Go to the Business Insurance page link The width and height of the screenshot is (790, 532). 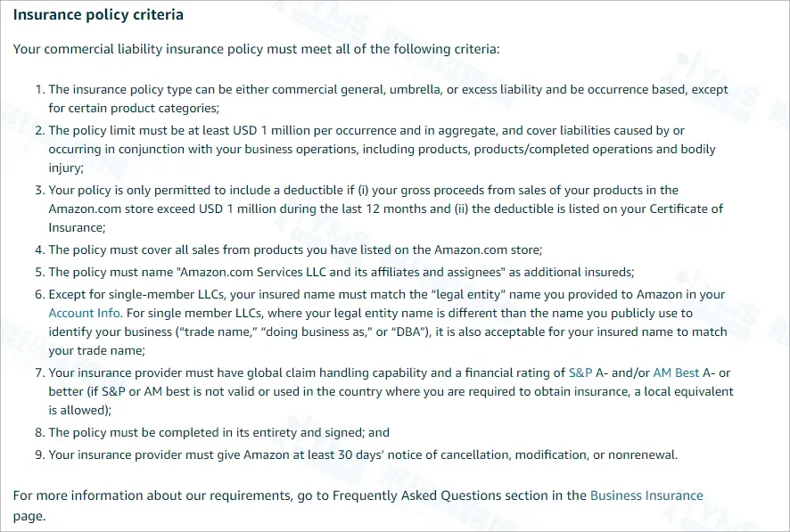[x=646, y=495]
